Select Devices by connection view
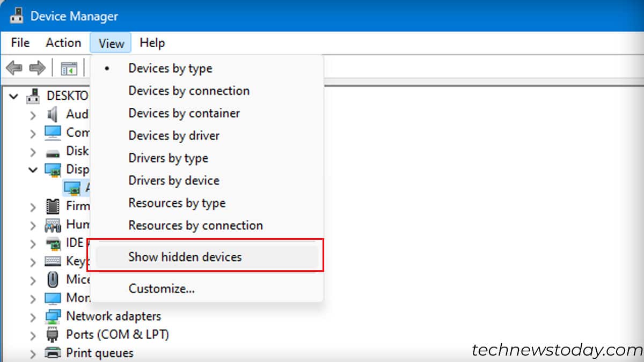644x362 pixels. pyautogui.click(x=207, y=91)
